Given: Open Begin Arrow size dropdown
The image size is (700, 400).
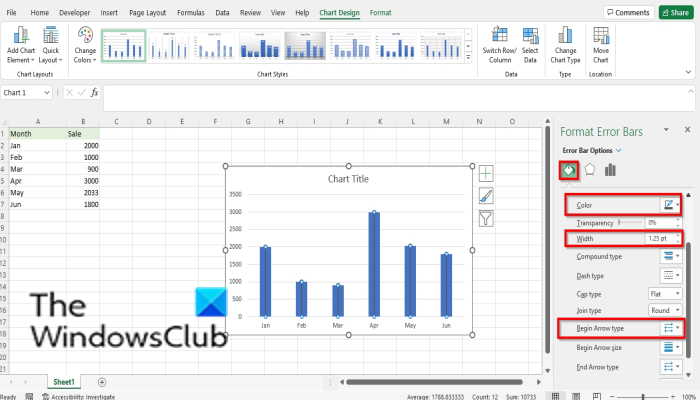Looking at the screenshot, I should click(x=671, y=347).
